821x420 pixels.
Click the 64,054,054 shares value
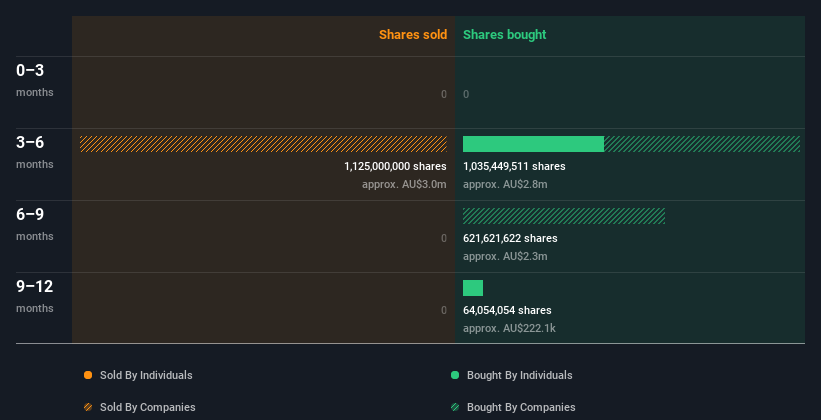[507, 310]
